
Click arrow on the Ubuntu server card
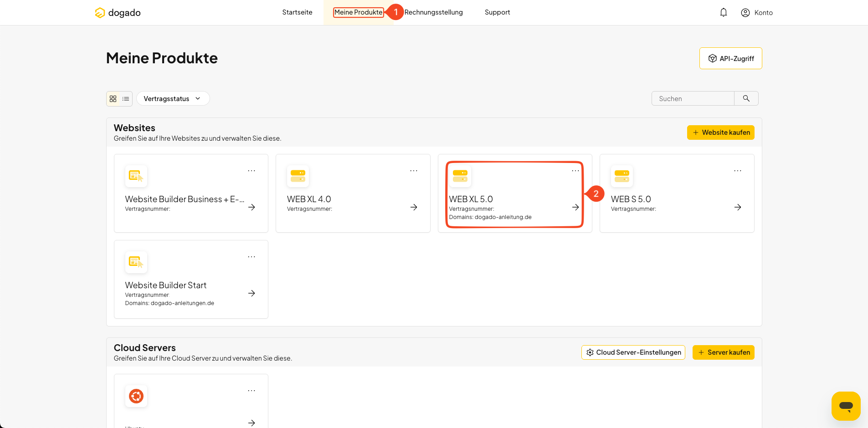click(x=252, y=423)
